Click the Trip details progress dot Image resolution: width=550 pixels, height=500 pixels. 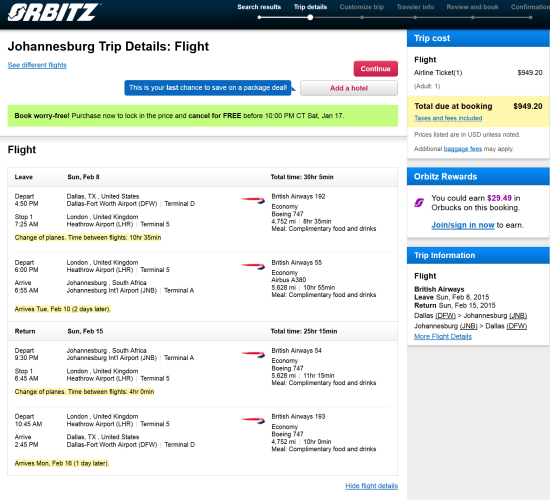310,17
